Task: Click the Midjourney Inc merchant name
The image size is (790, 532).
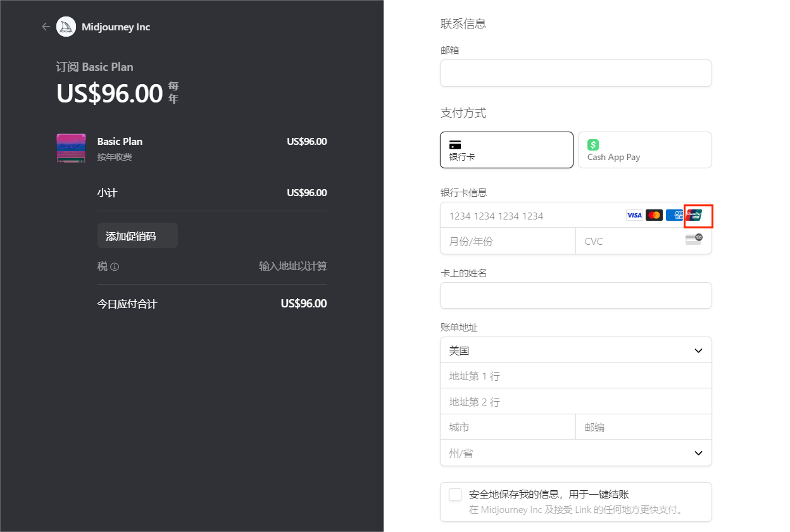Action: point(116,27)
